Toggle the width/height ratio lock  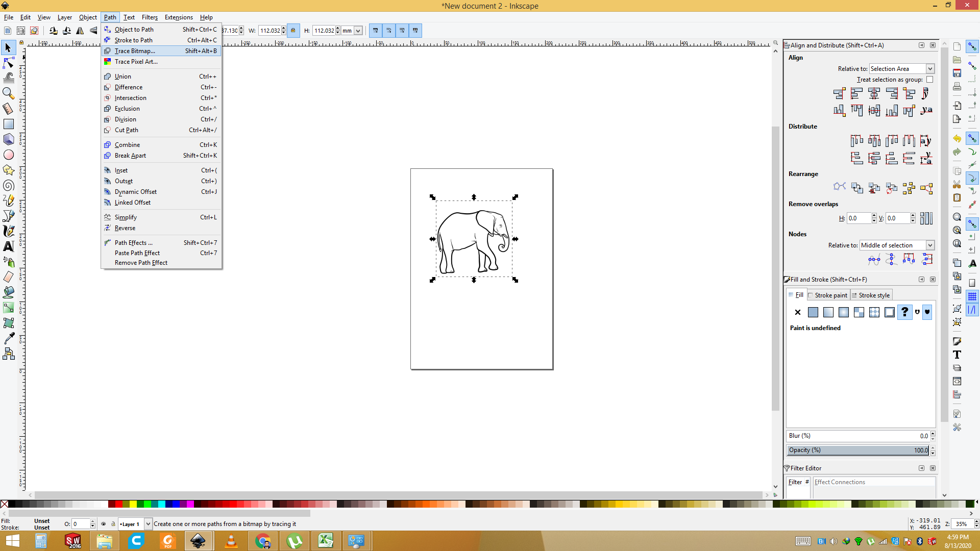point(293,30)
